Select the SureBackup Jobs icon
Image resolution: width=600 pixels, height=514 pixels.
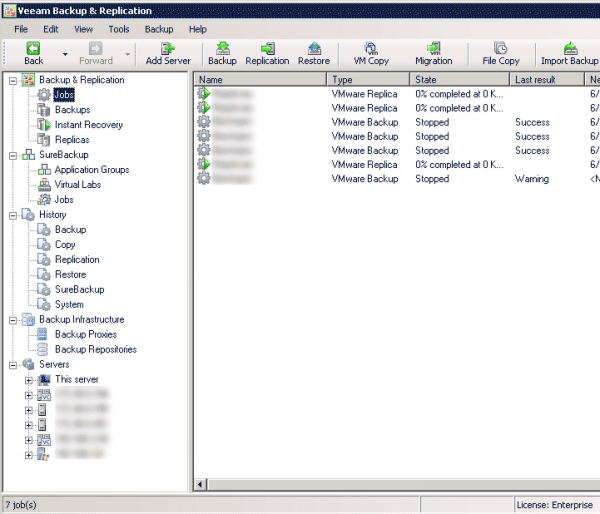coord(44,199)
